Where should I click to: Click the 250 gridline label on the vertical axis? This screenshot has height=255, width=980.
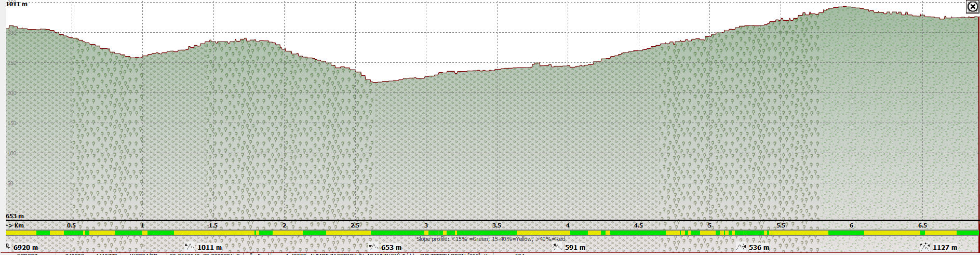[11, 63]
